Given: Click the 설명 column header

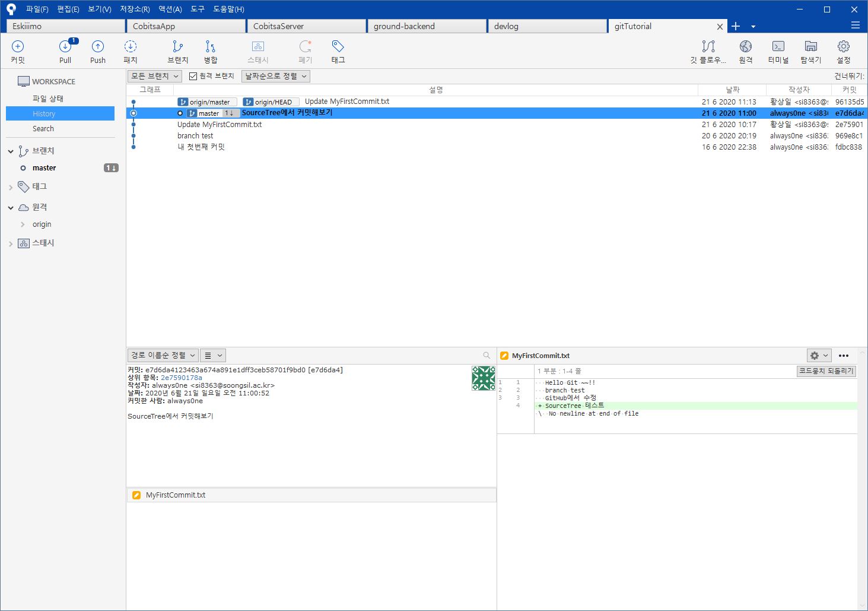Looking at the screenshot, I should [436, 90].
